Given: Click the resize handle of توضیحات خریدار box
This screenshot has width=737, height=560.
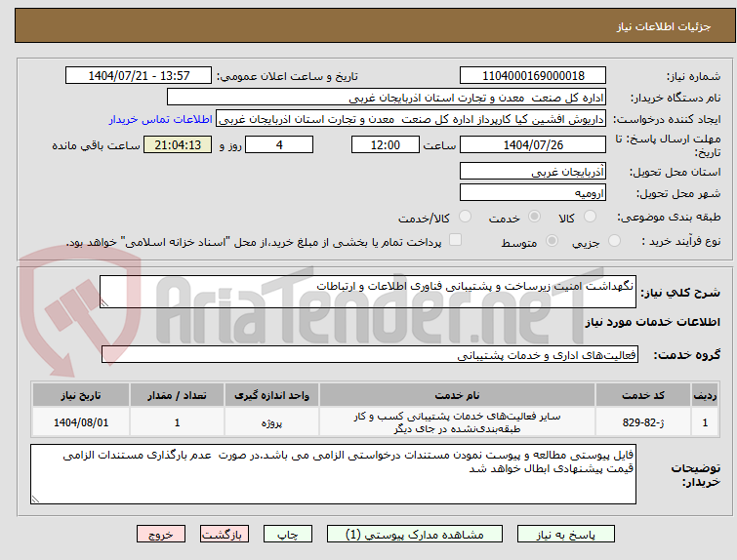Looking at the screenshot, I should tap(35, 500).
